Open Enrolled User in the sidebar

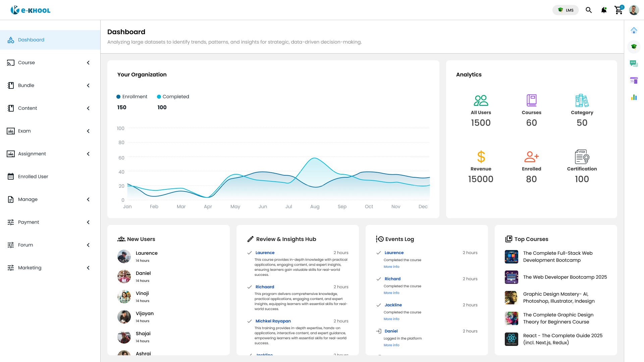tap(33, 177)
